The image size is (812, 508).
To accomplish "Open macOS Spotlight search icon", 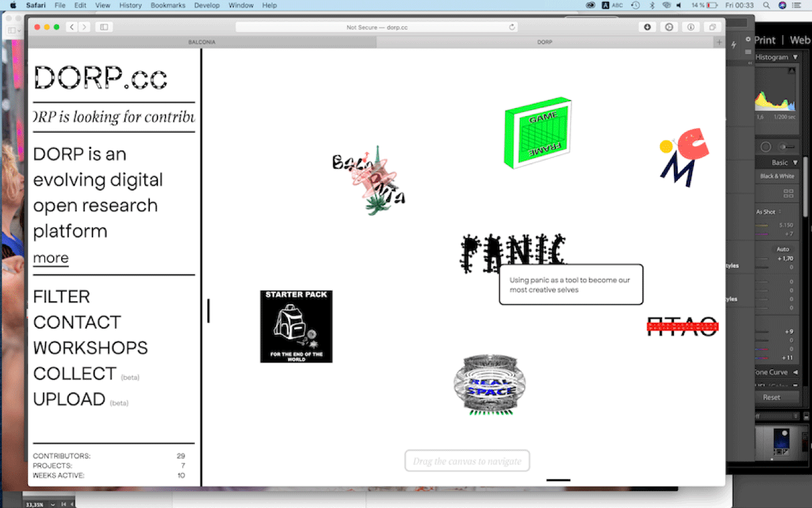I will (766, 5).
